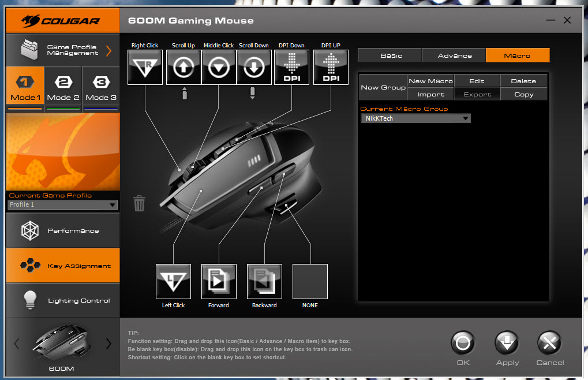Open the Current Game Profile dropdown

(x=63, y=204)
